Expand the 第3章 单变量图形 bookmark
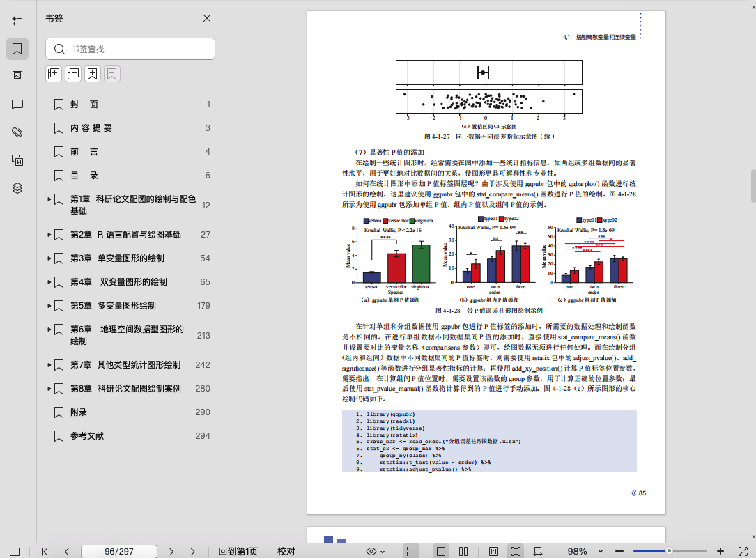The width and height of the screenshot is (756, 558). click(x=49, y=258)
